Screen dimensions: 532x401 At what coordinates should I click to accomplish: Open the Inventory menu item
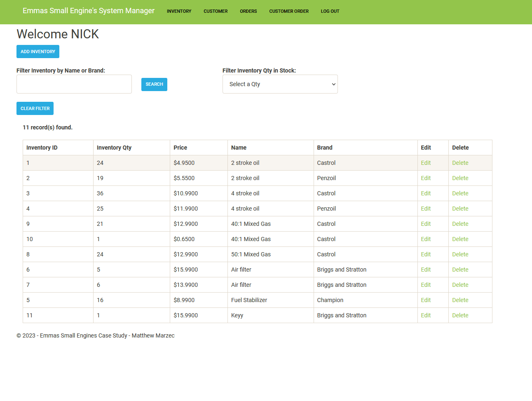(179, 12)
